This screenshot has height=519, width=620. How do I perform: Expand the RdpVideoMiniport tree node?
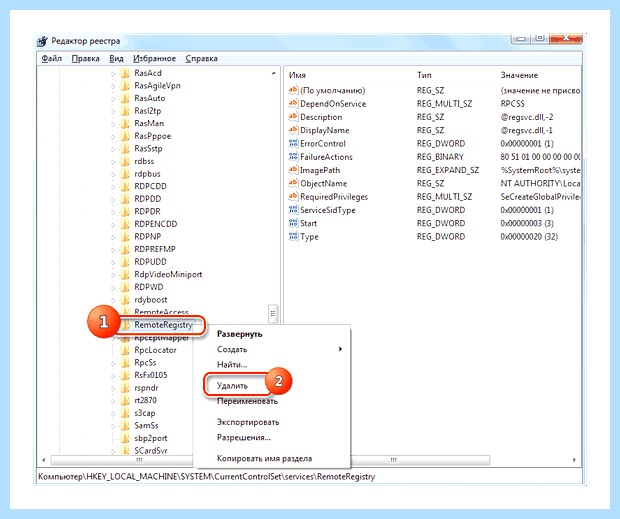pos(113,275)
